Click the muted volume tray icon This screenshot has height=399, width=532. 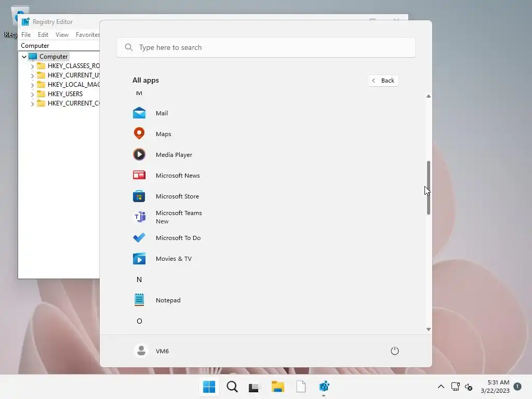click(469, 387)
